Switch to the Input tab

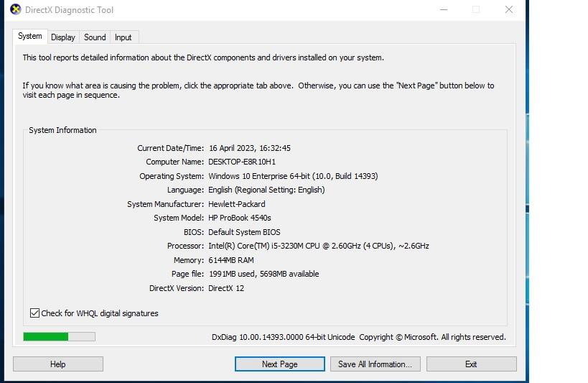coord(123,37)
